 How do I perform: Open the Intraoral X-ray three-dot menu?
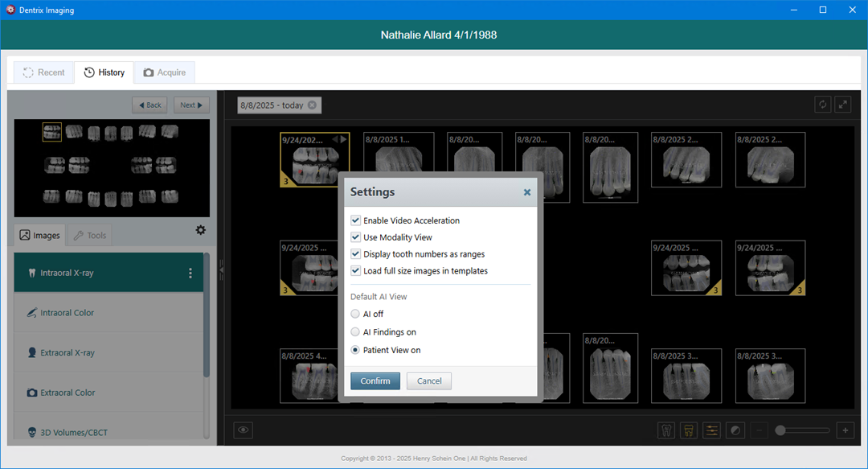pos(190,273)
